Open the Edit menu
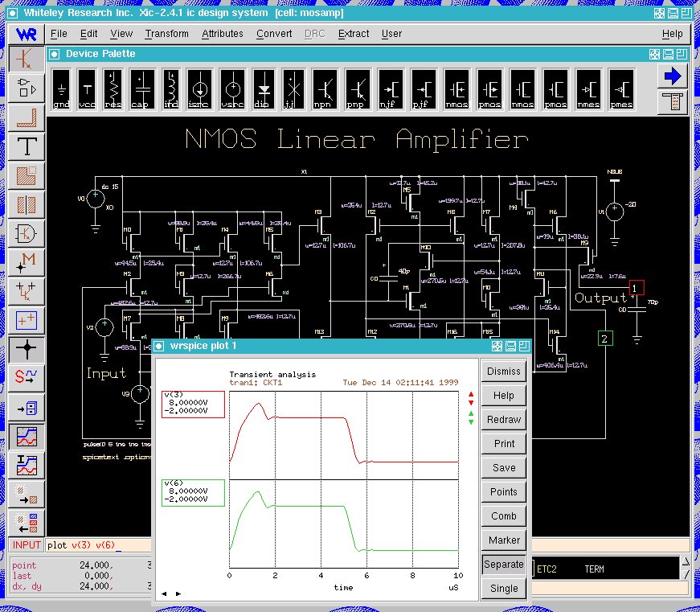 click(x=89, y=34)
